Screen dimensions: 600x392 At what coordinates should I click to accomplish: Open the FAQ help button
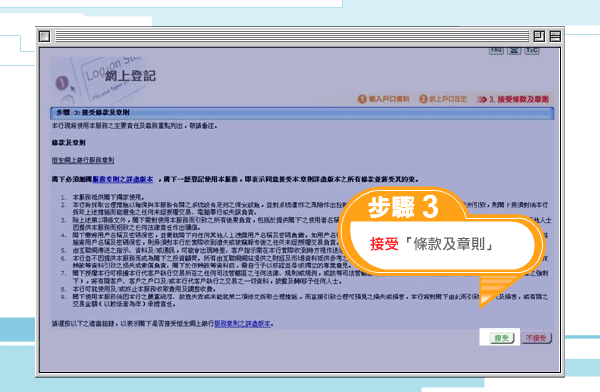496,51
